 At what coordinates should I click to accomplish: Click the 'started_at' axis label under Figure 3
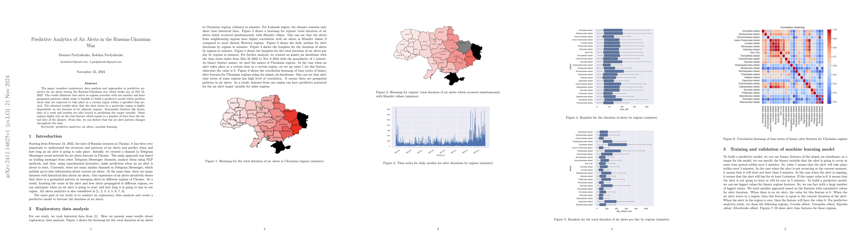click(440, 155)
